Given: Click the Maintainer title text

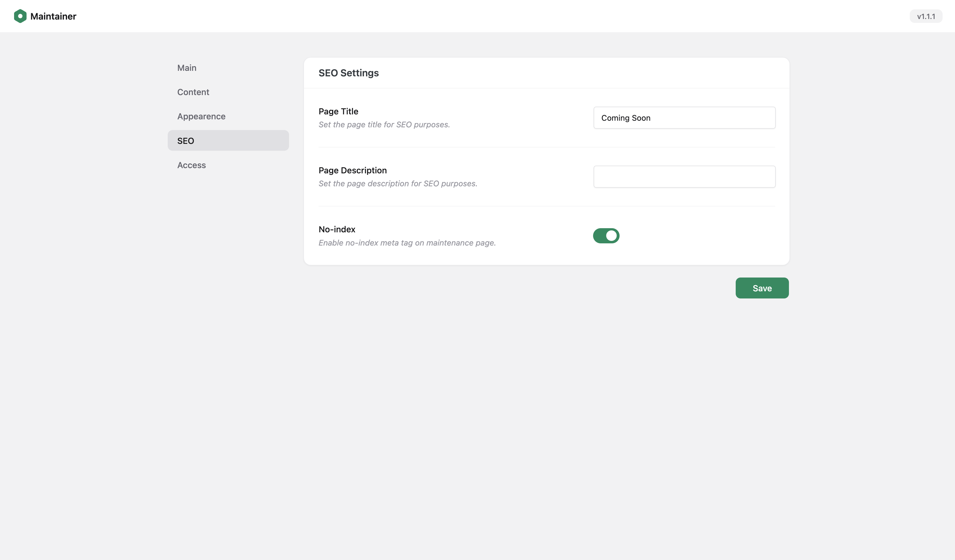Looking at the screenshot, I should [53, 16].
